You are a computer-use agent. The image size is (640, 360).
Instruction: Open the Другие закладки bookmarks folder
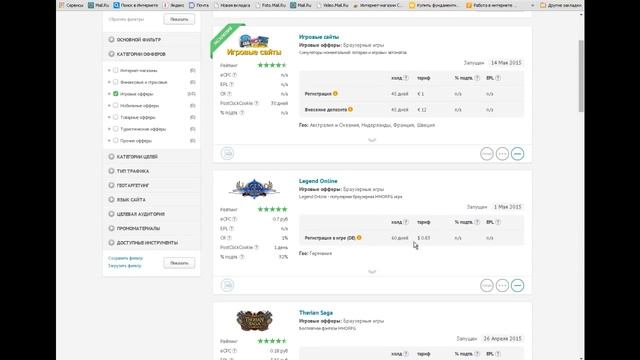[560, 5]
